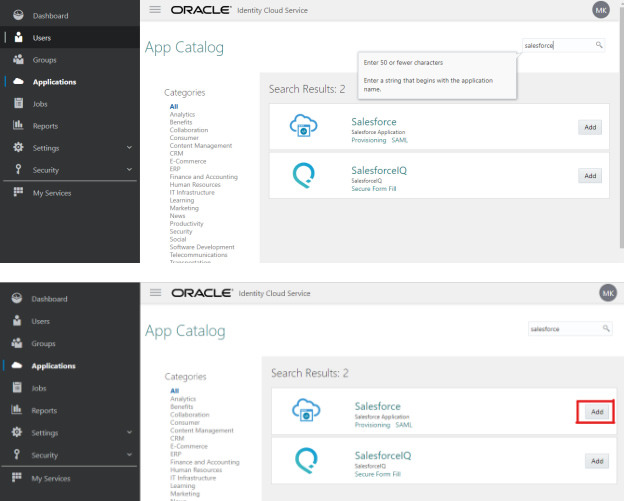The width and height of the screenshot is (624, 501).
Task: Select Human Resources category in the upper list
Action: tap(195, 183)
